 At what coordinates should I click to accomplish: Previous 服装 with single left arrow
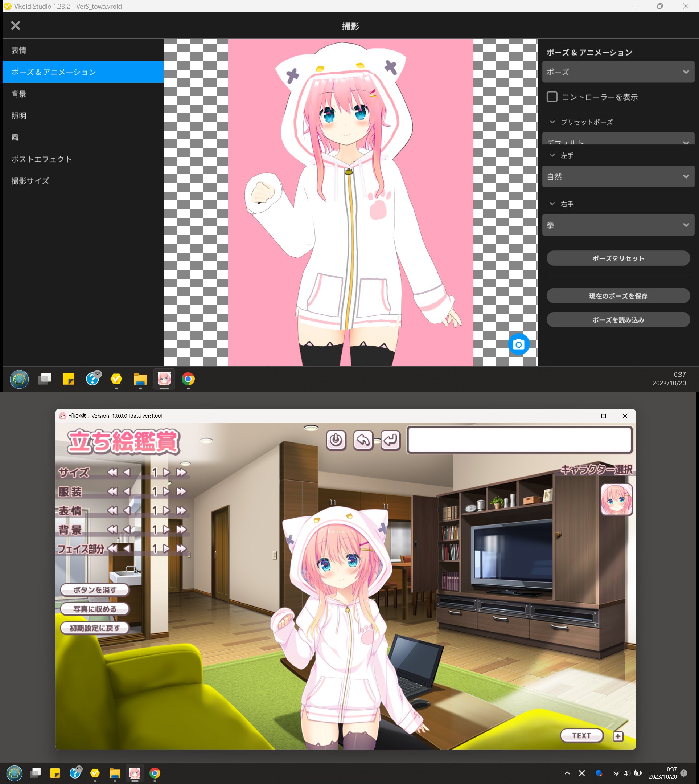tap(127, 491)
